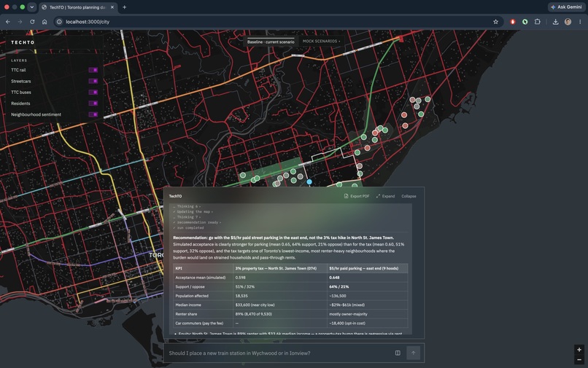Click the '18,535' table cell
Screen dimensions: 588x368
[x=241, y=296]
